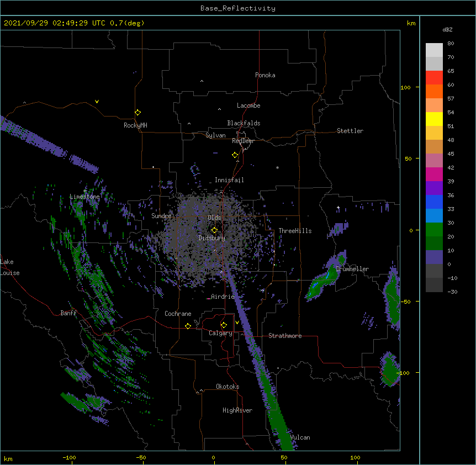Select the light gray 80 dBZ swatch
This screenshot has width=476, height=465.
(x=434, y=50)
